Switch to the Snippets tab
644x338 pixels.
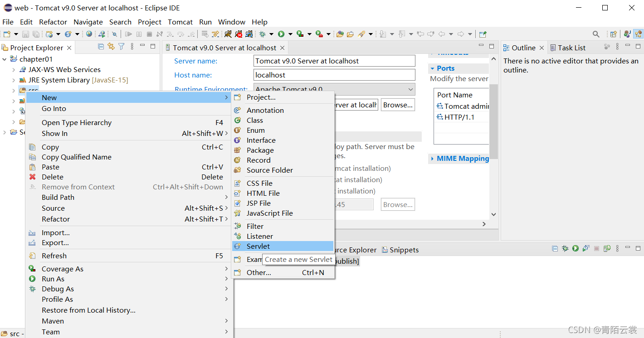[400, 250]
